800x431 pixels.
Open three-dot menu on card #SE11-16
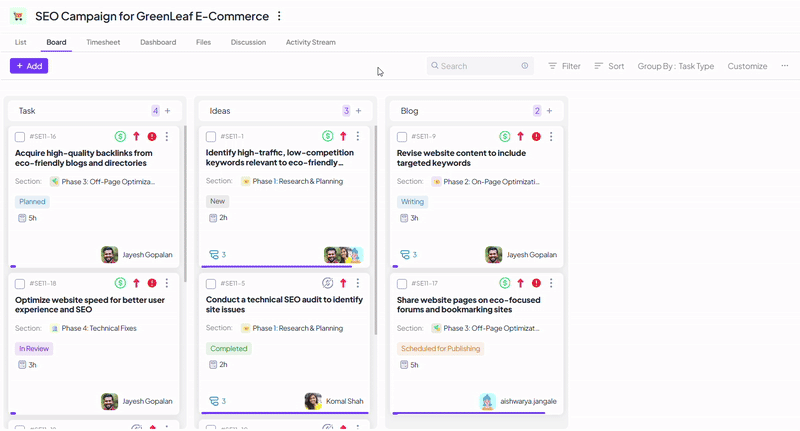(167, 136)
